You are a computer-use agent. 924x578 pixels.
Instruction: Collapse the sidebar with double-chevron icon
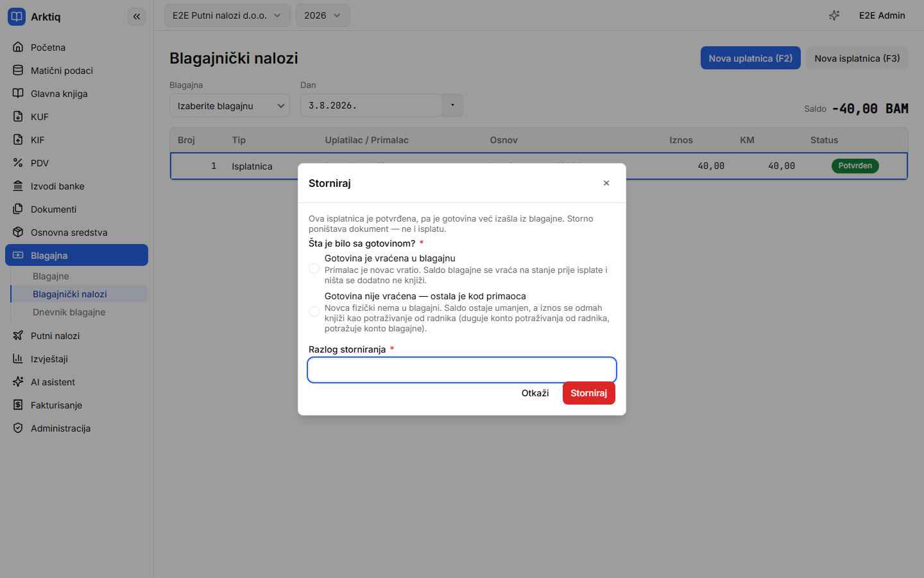tap(137, 17)
